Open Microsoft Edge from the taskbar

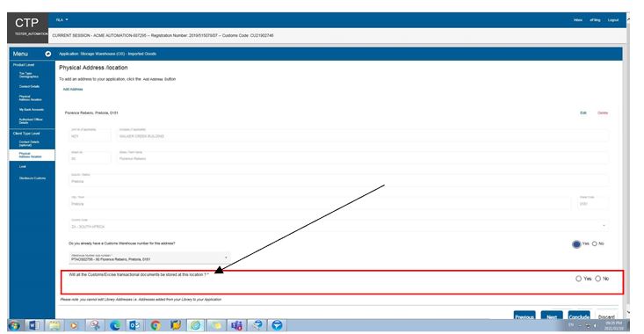click(x=114, y=326)
